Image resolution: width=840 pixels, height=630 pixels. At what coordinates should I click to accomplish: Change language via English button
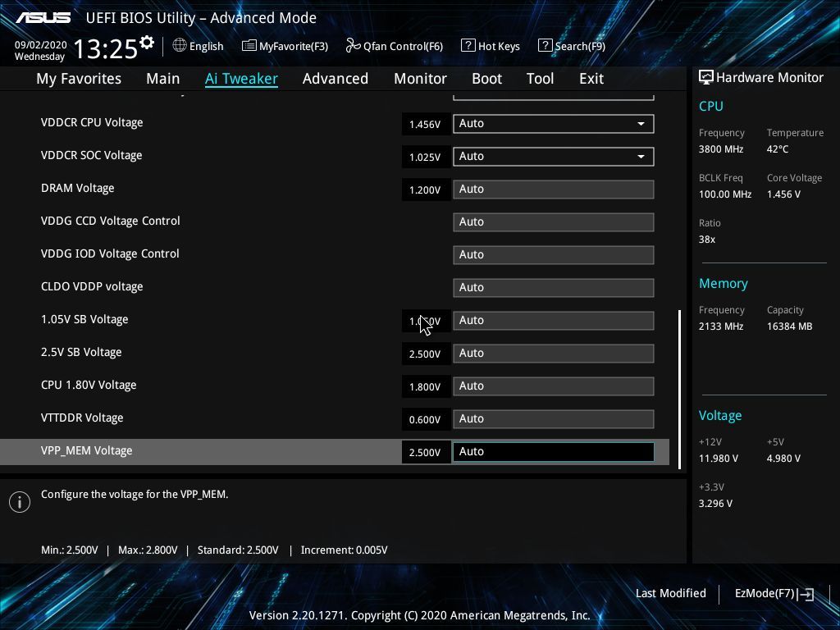coord(199,46)
